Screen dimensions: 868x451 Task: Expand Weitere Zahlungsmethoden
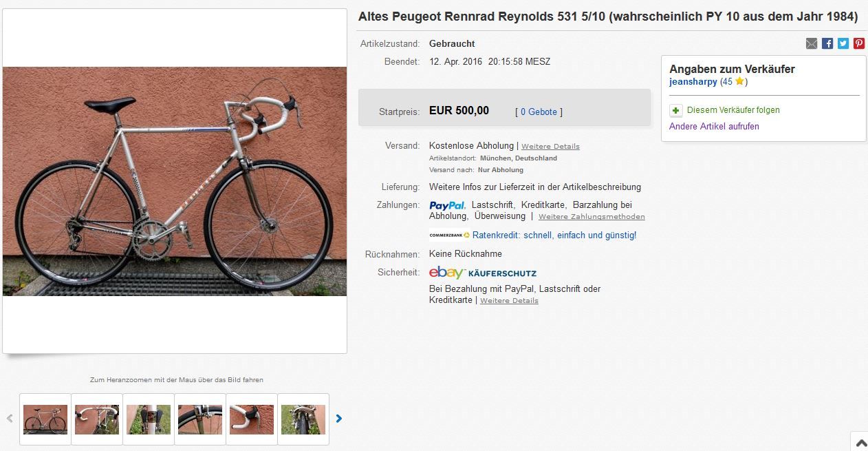[x=592, y=217]
